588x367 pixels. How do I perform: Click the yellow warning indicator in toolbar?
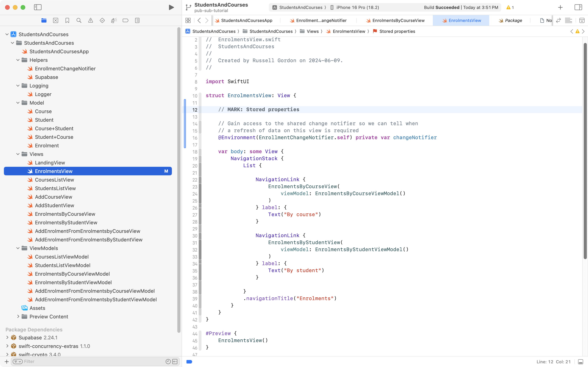tap(510, 7)
